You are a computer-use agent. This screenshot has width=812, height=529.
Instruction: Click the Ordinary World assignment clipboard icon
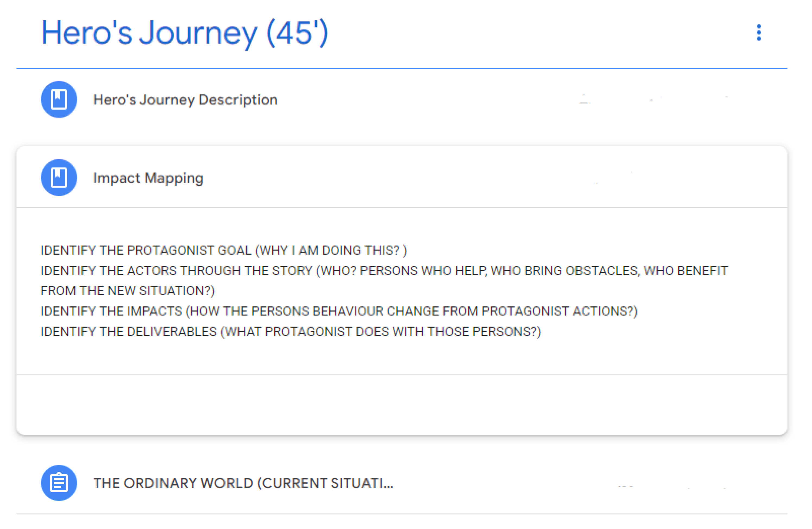coord(59,483)
